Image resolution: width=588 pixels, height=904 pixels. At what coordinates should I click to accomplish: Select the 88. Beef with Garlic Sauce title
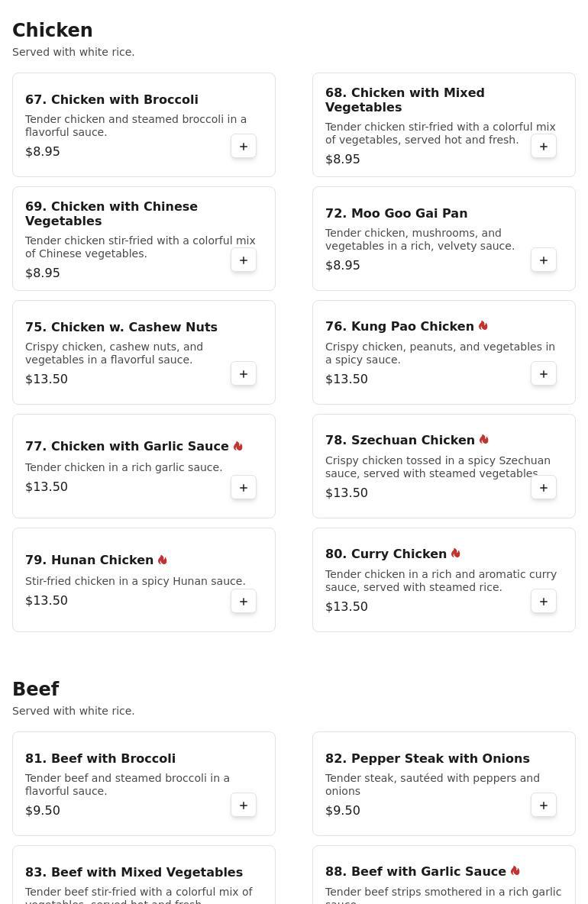click(x=415, y=871)
